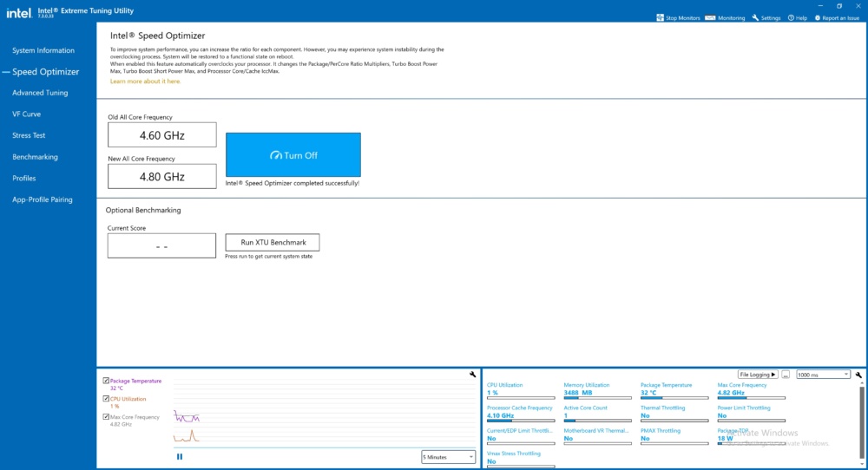The image size is (868, 470).
Task: Click the Memory Utilization progress bar
Action: [x=597, y=397]
